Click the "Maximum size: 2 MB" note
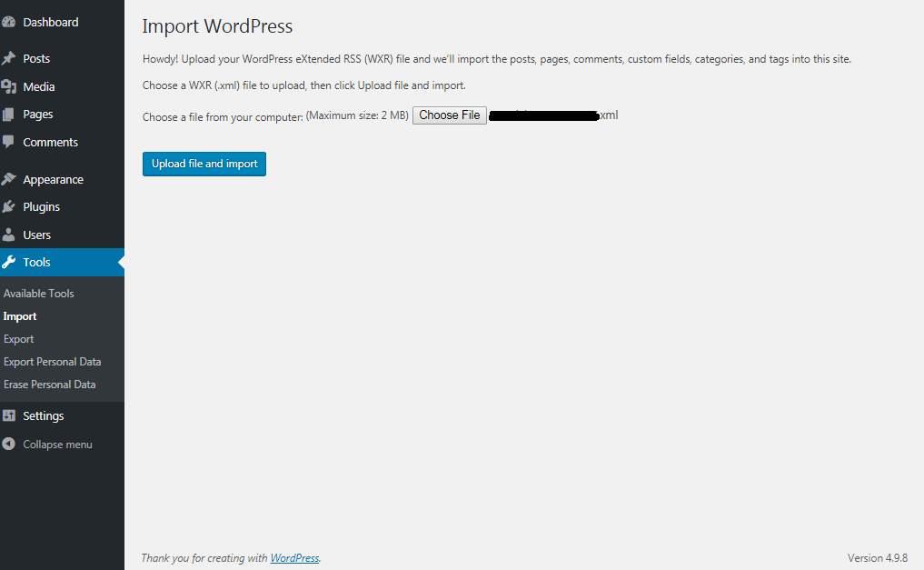The image size is (924, 570). [x=357, y=115]
